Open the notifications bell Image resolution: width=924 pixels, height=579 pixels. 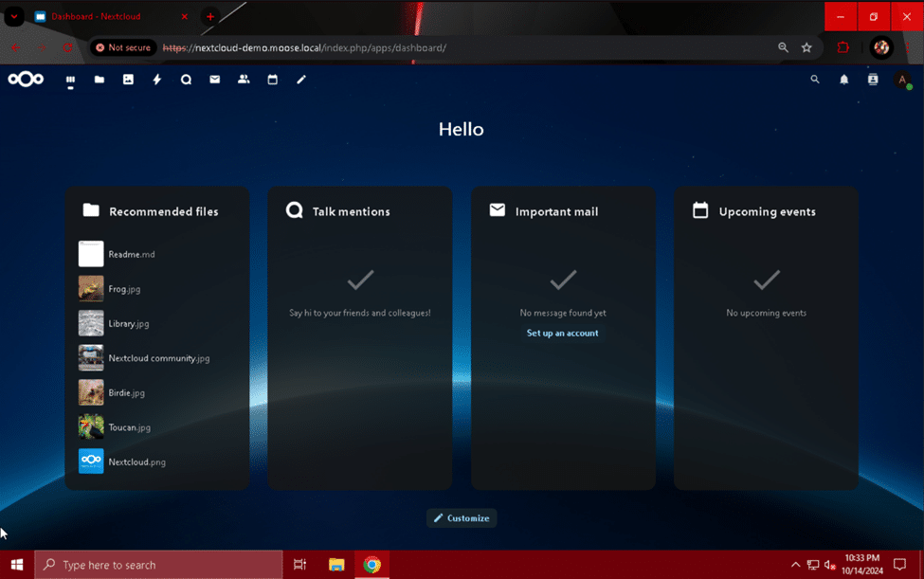click(x=843, y=80)
